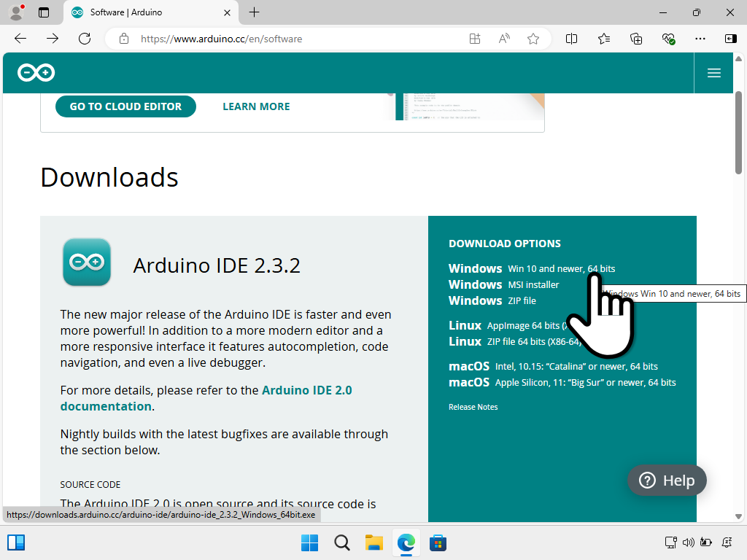This screenshot has width=747, height=560.
Task: Click the SOURCE CODE label
Action: tap(90, 485)
